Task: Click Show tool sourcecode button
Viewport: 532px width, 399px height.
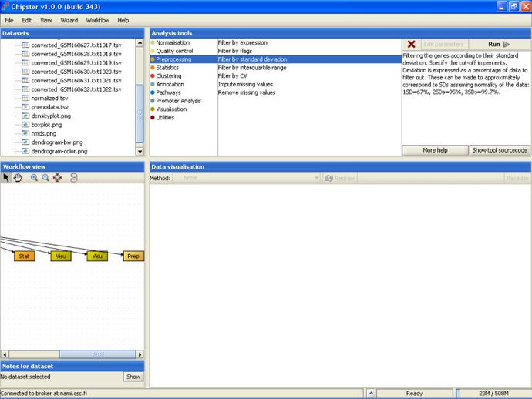Action: [500, 150]
